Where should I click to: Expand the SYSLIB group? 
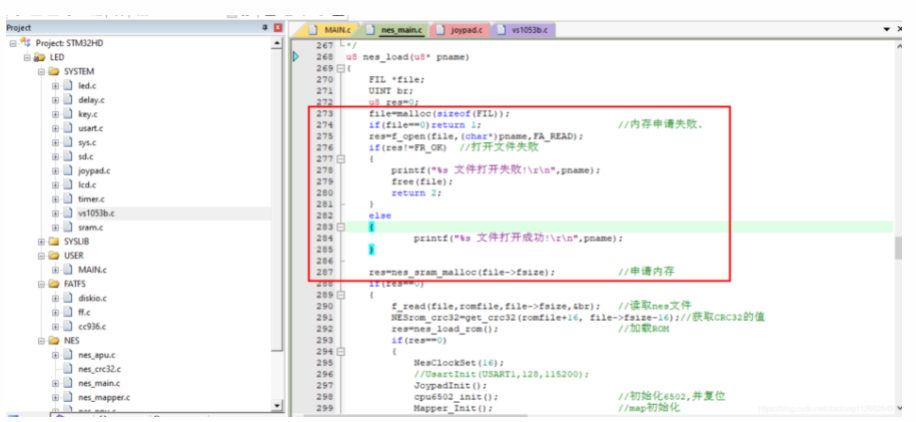(41, 241)
